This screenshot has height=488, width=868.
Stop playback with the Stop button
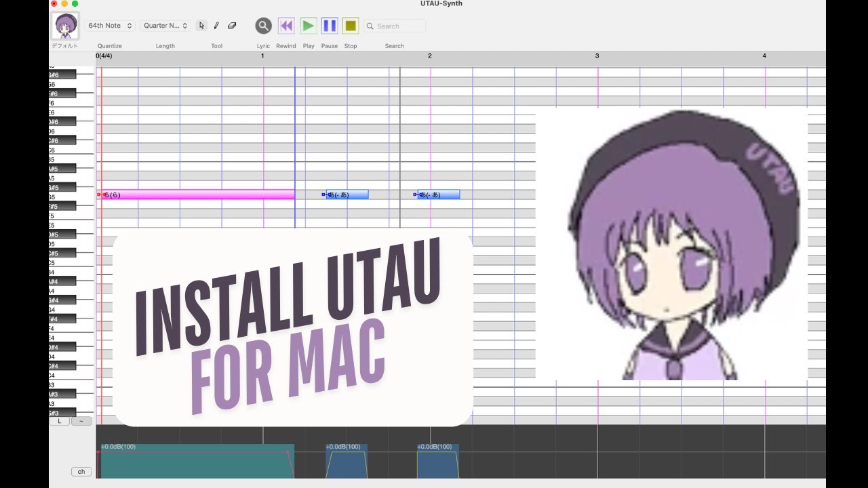point(351,26)
